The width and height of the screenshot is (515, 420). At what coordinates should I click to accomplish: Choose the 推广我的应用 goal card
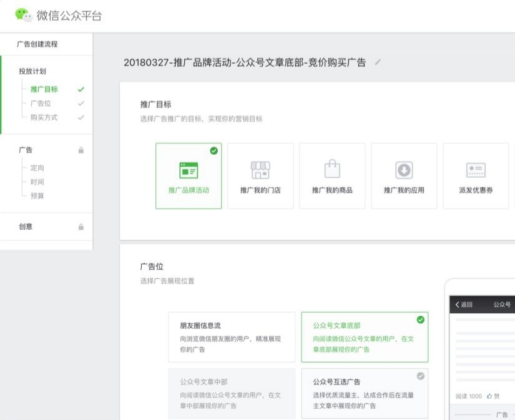(x=404, y=176)
